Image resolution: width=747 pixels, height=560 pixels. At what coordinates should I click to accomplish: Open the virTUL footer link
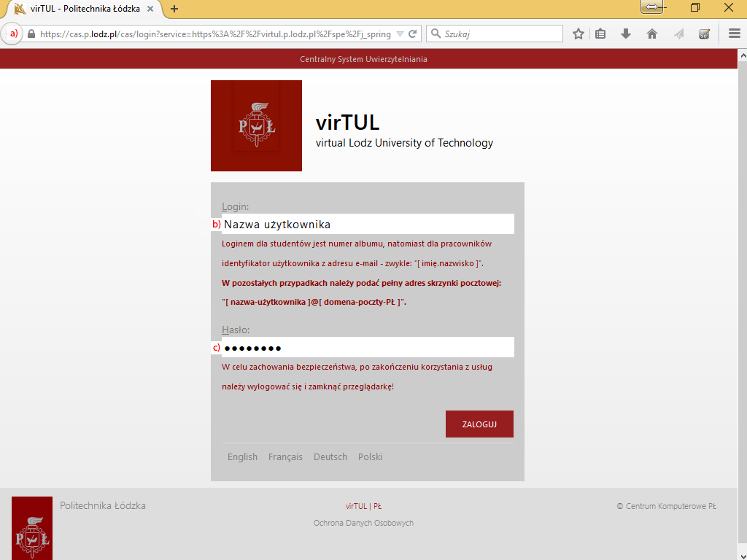(x=356, y=506)
